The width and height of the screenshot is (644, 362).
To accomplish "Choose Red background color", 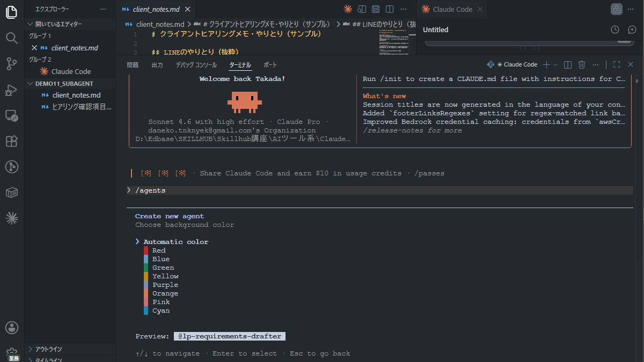I will (x=159, y=250).
